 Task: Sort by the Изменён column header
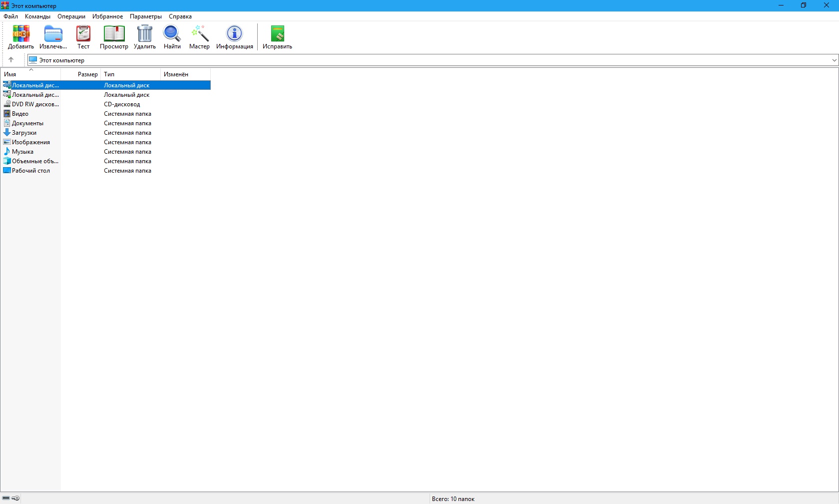coord(186,74)
